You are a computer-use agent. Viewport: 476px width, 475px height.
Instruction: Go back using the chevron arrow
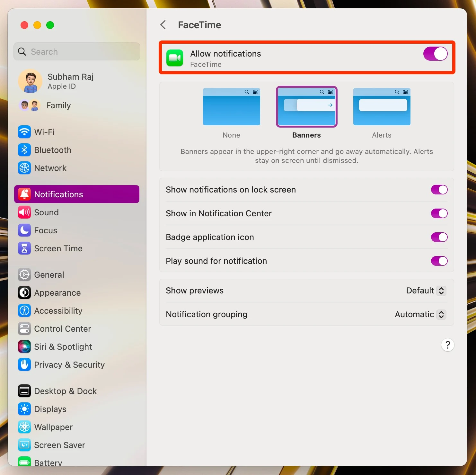163,25
